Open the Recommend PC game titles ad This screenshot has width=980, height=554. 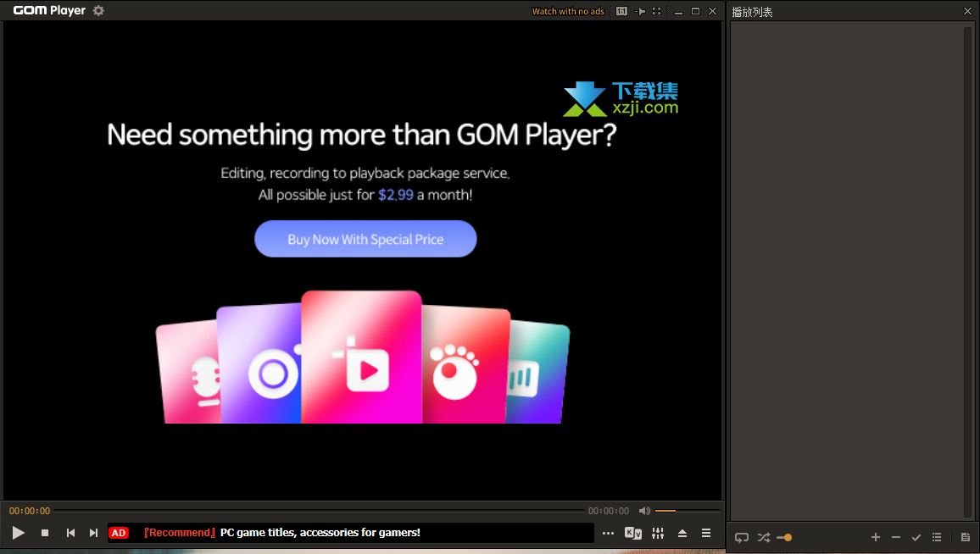281,533
